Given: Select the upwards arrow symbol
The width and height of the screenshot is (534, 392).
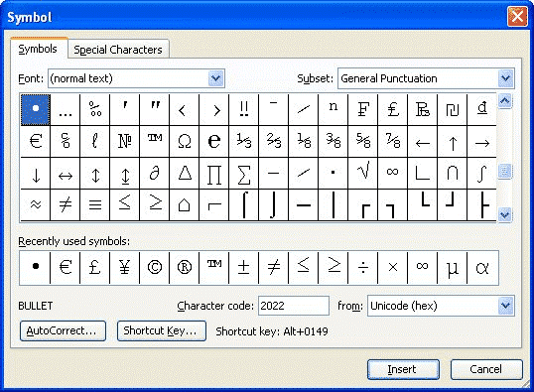Looking at the screenshot, I should coord(453,141).
